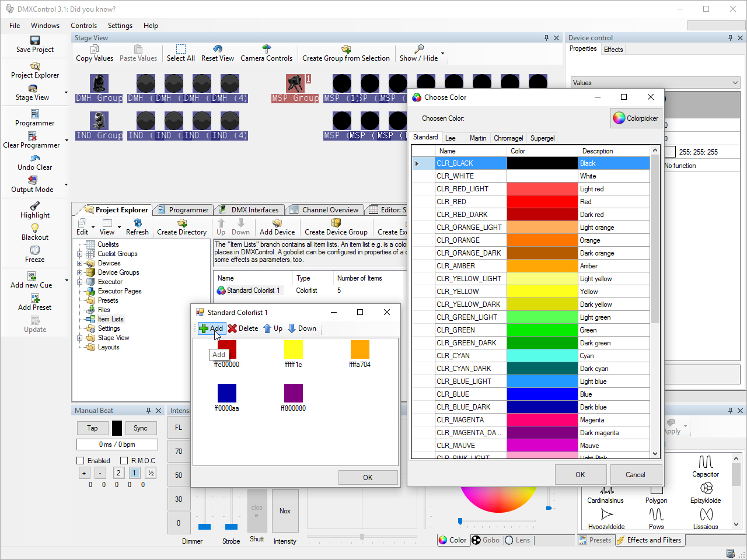Switch to the Martin color tab
This screenshot has width=747, height=560.
click(x=477, y=138)
